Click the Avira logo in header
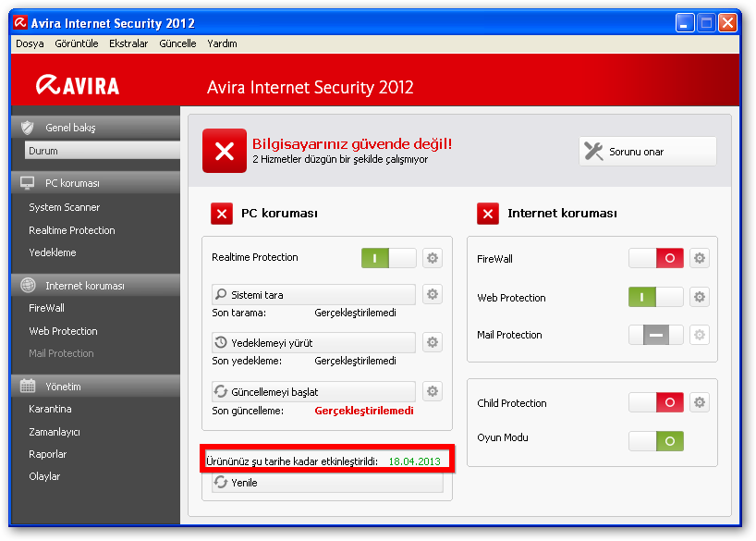Screen dimensions: 756x541 pos(78,85)
